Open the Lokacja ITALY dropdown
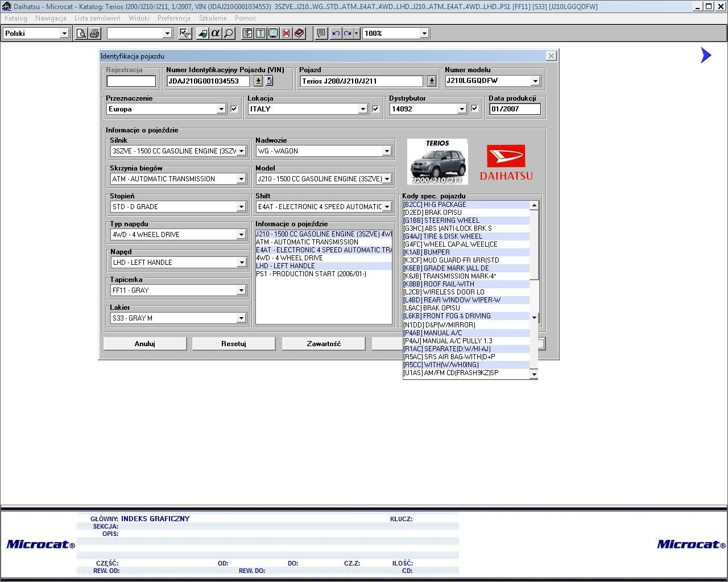 point(363,109)
